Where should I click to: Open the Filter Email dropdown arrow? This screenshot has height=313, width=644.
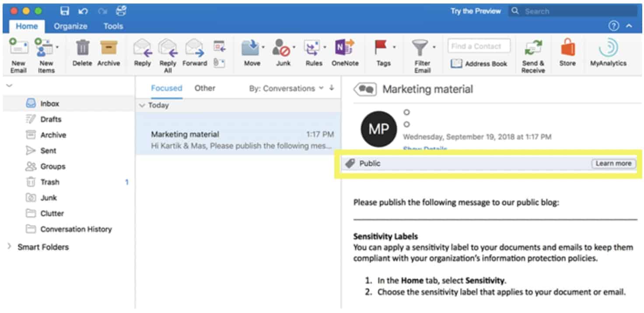point(434,46)
